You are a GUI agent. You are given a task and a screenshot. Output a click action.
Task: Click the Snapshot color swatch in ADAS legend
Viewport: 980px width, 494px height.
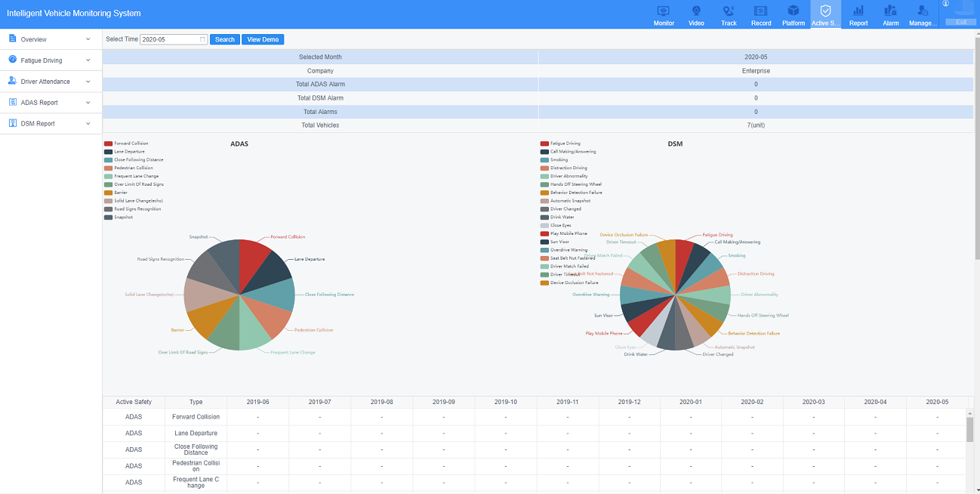[109, 218]
